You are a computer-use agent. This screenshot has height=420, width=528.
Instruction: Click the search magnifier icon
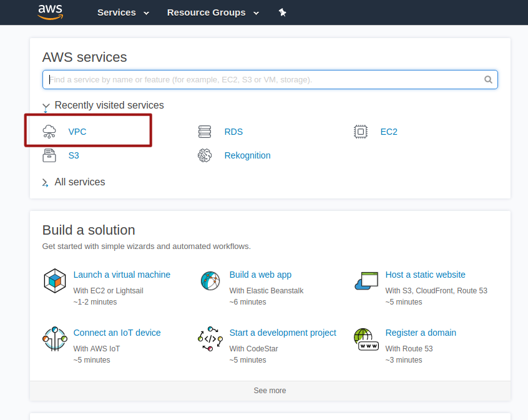click(488, 80)
